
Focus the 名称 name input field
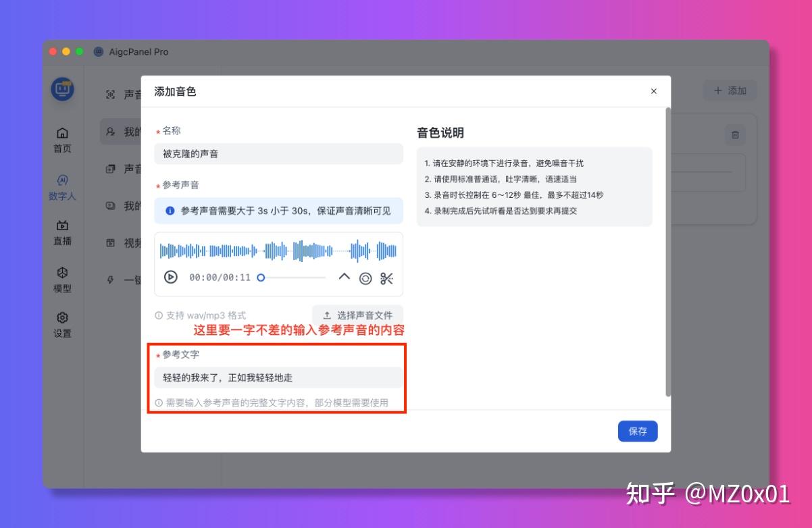[278, 154]
